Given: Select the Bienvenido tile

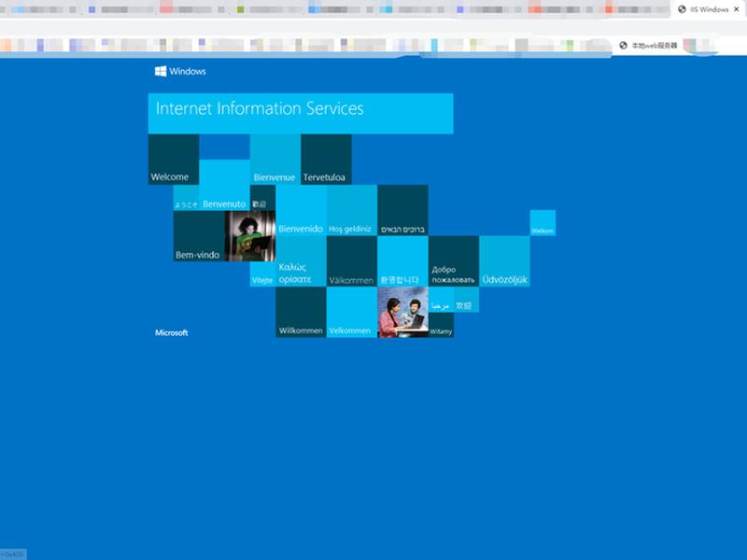Looking at the screenshot, I should click(x=301, y=211).
